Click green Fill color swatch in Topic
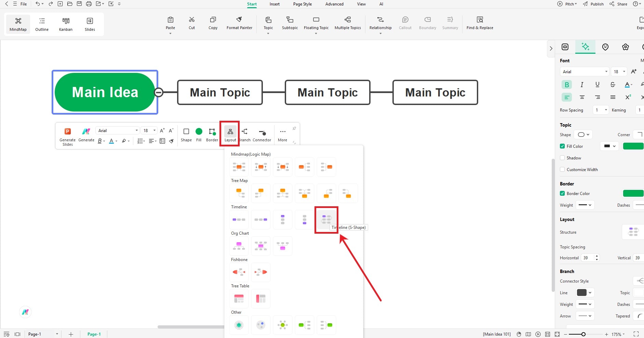644x338 pixels. tap(633, 146)
